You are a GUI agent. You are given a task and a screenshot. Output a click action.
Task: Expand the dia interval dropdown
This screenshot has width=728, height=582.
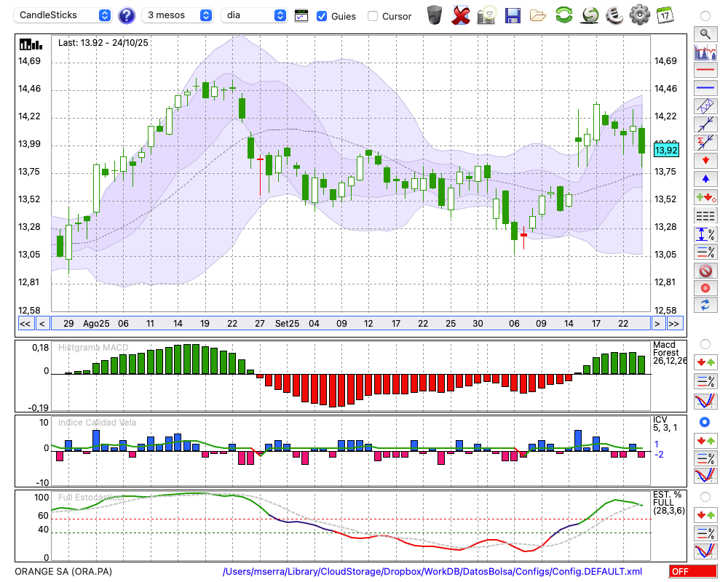click(254, 15)
